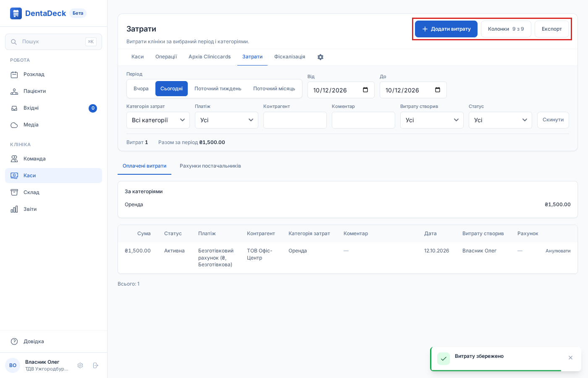Open Довідка help

53,341
